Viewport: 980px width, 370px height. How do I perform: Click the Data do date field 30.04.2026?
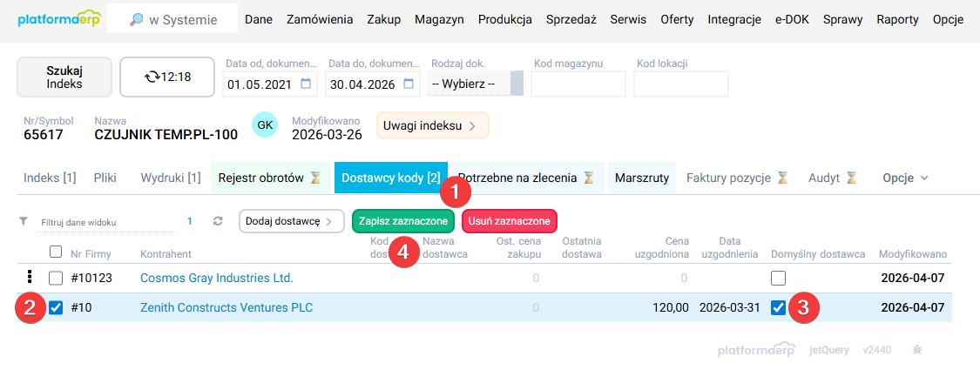coord(373,84)
